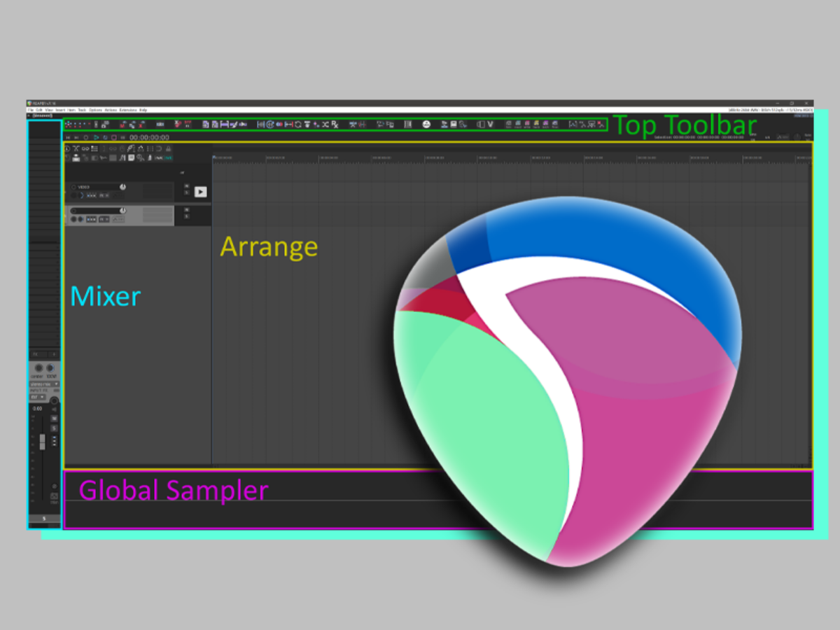Screen dimensions: 840x630
Task: Click the go-to-start transport button
Action: [x=68, y=138]
